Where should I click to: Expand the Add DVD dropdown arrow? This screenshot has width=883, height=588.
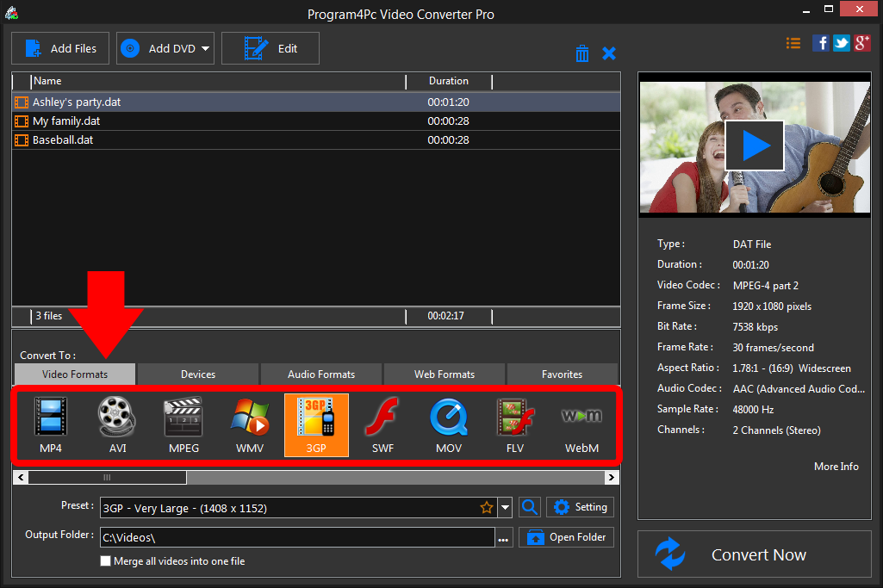[x=206, y=49]
